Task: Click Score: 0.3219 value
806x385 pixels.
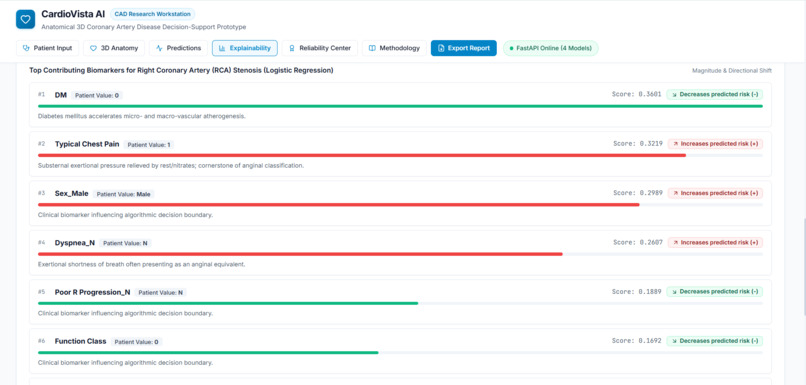Action: coord(638,144)
